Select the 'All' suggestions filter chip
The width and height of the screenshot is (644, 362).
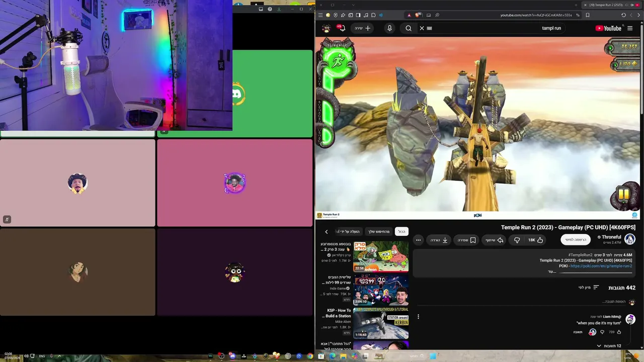click(x=401, y=232)
